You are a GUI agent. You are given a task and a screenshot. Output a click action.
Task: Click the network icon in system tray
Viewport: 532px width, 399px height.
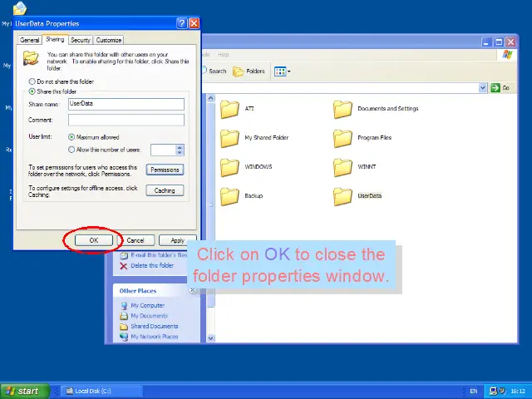(494, 391)
